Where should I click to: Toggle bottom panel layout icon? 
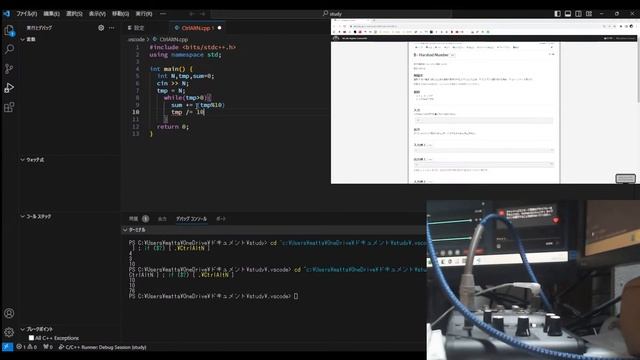(568, 13)
